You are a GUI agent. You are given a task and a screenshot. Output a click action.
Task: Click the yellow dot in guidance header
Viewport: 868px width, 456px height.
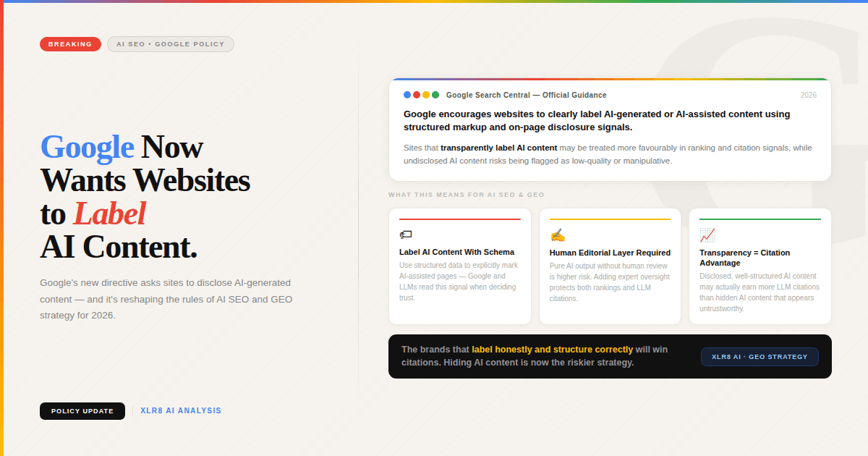(x=426, y=95)
